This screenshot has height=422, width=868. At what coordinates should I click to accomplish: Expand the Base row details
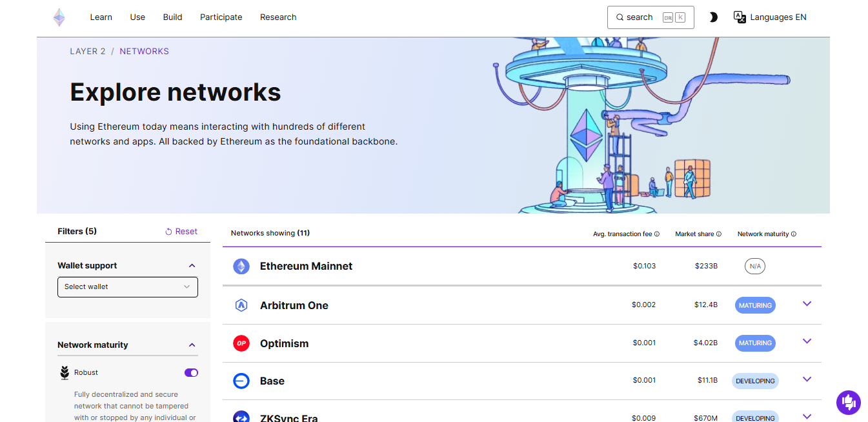pos(807,379)
